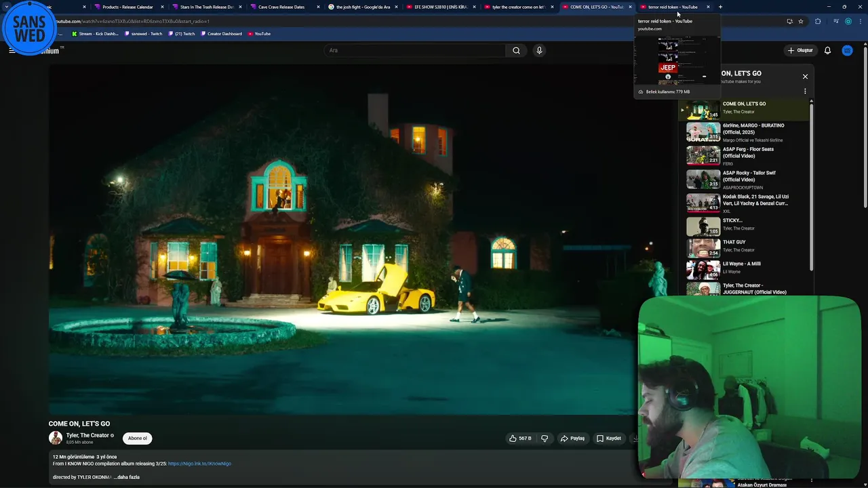Viewport: 868px width, 488px height.
Task: Like the video with thumbs up
Action: 520,439
